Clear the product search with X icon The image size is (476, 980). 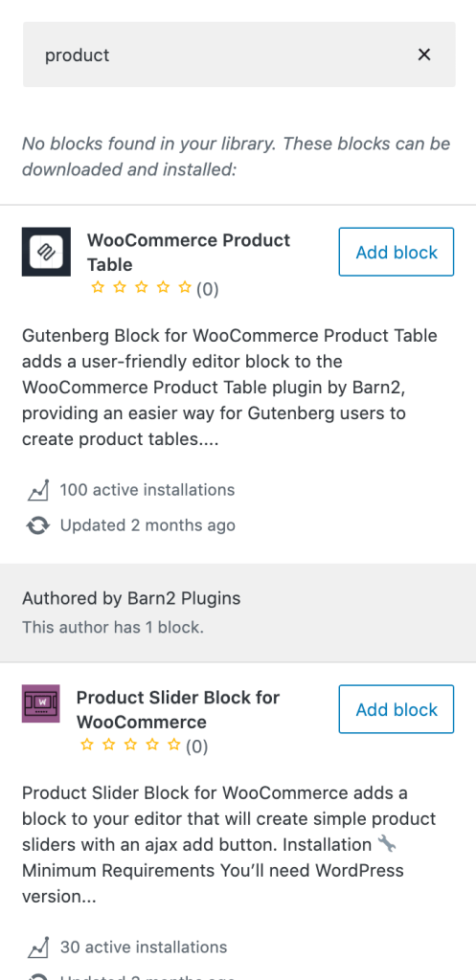tap(424, 55)
